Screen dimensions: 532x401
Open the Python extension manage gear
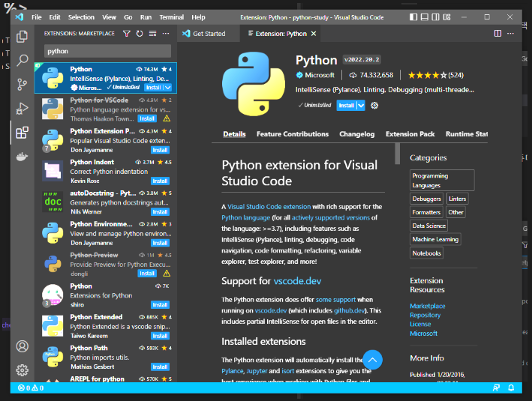tap(374, 106)
